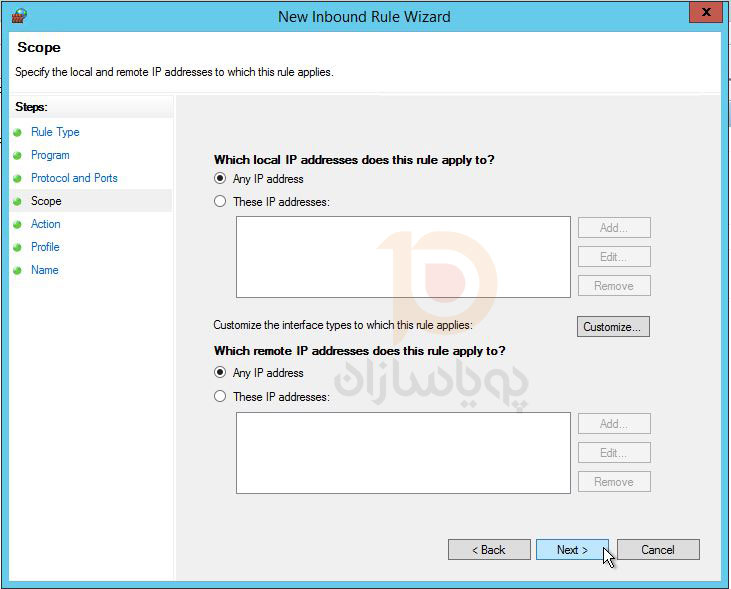
Task: Cancel the inbound rule wizard
Action: coord(657,550)
